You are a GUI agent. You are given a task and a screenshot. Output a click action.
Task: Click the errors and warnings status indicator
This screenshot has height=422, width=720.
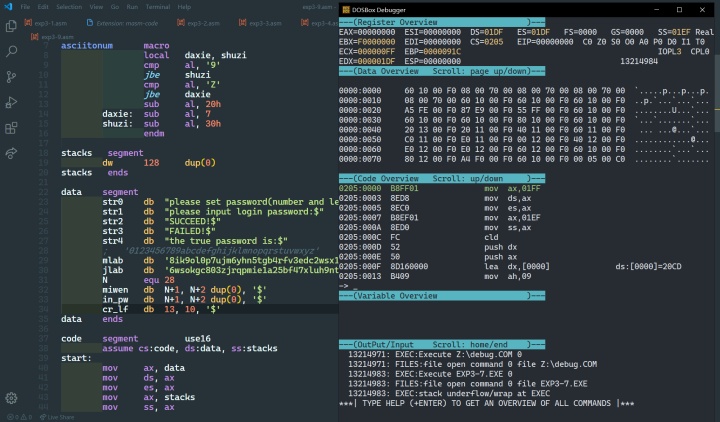point(19,417)
